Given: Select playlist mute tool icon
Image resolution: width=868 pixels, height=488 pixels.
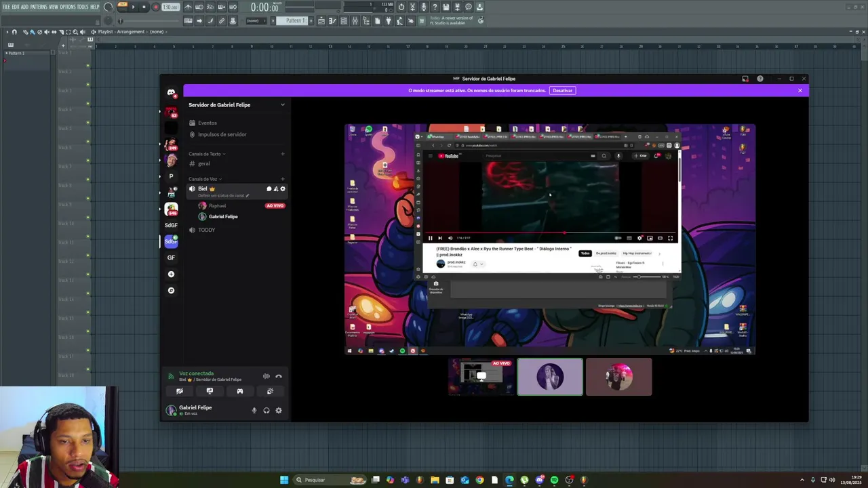Looking at the screenshot, I should [47, 32].
